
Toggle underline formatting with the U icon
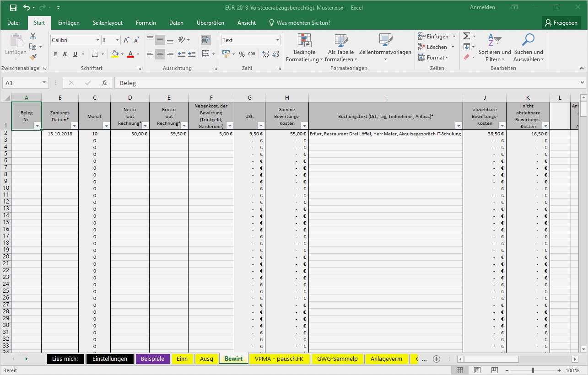(x=74, y=54)
